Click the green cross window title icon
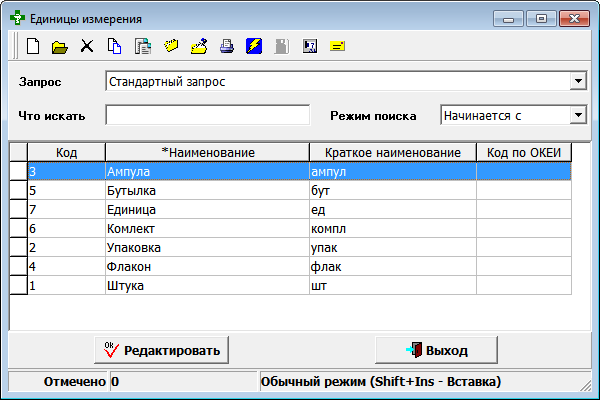 pos(17,18)
